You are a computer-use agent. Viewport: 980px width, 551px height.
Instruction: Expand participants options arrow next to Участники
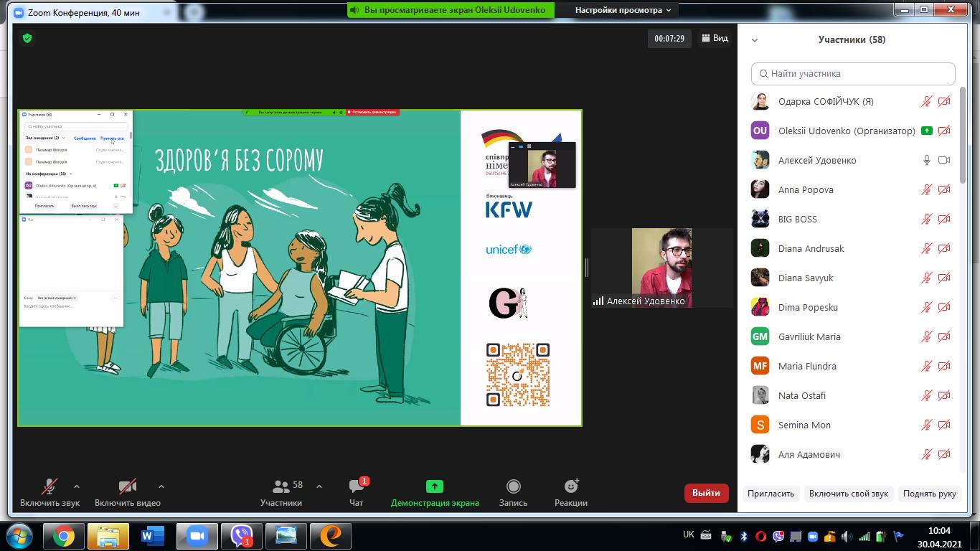[319, 486]
